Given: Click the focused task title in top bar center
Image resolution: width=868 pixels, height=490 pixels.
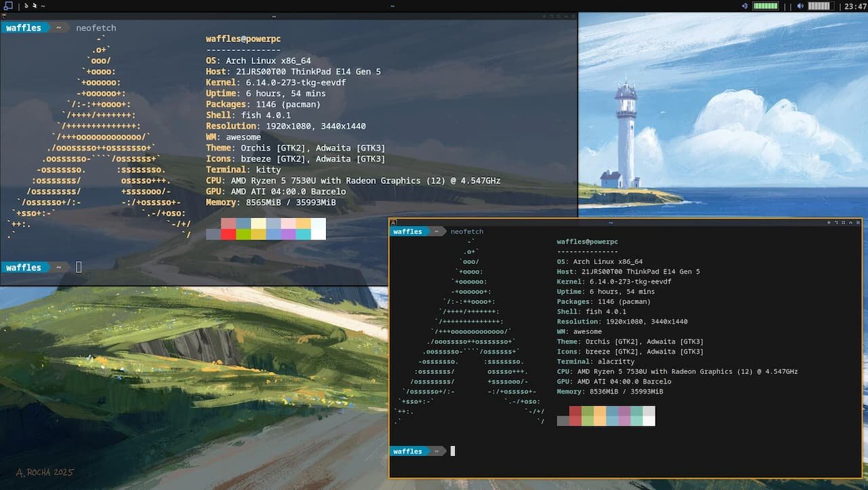Looking at the screenshot, I should [x=393, y=6].
